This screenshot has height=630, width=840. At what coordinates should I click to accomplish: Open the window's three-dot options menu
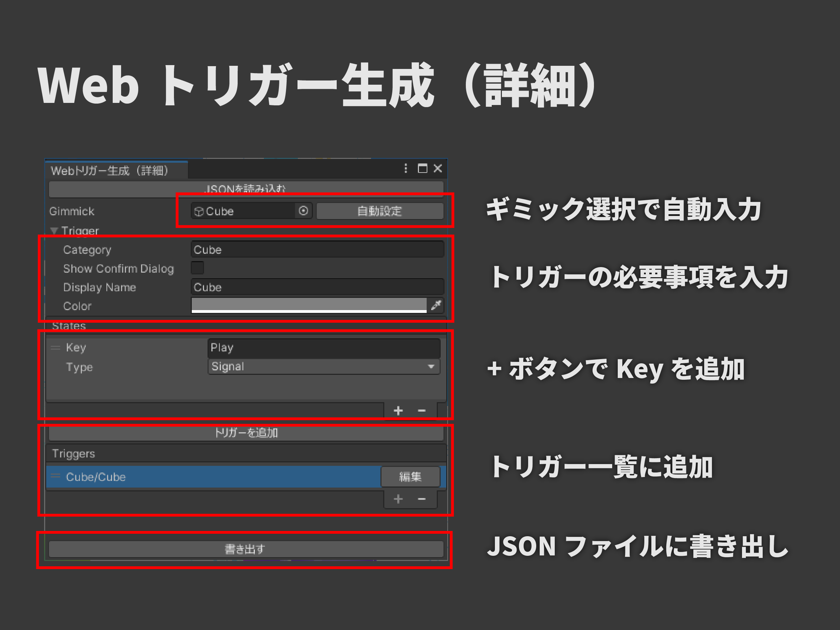(x=406, y=168)
